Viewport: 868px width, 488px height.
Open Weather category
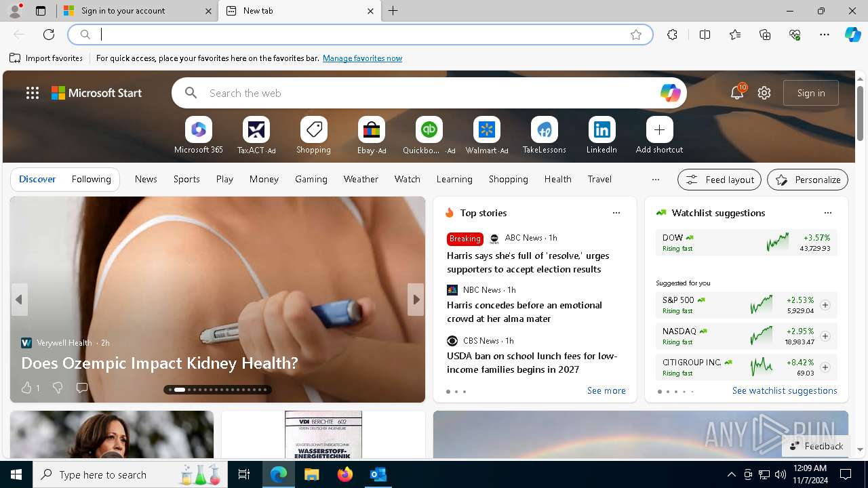click(361, 179)
